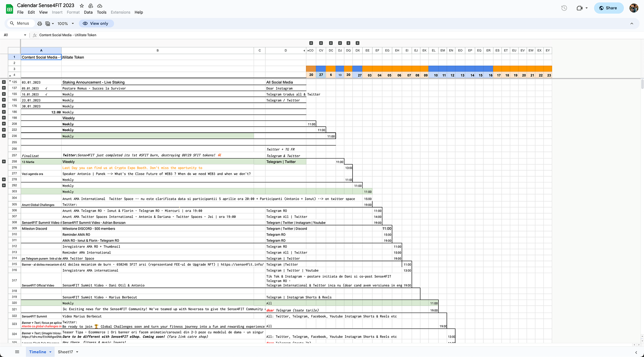
Task: Collapse the toolbar with the up chevron
Action: tap(632, 24)
